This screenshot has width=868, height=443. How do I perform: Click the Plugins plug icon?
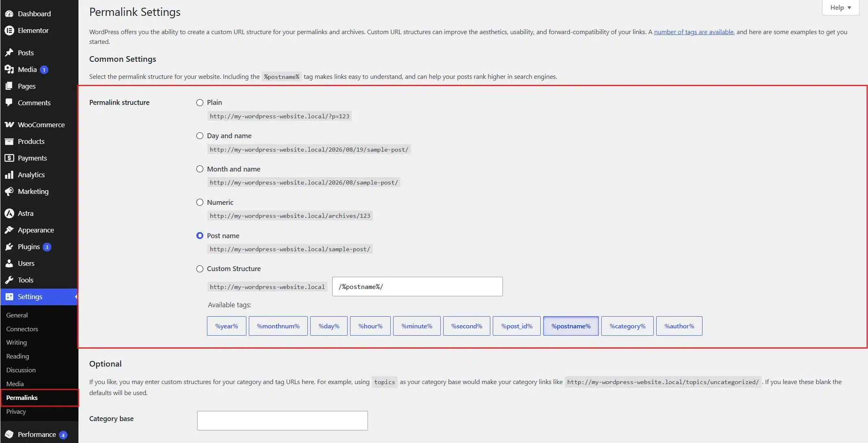(9, 247)
